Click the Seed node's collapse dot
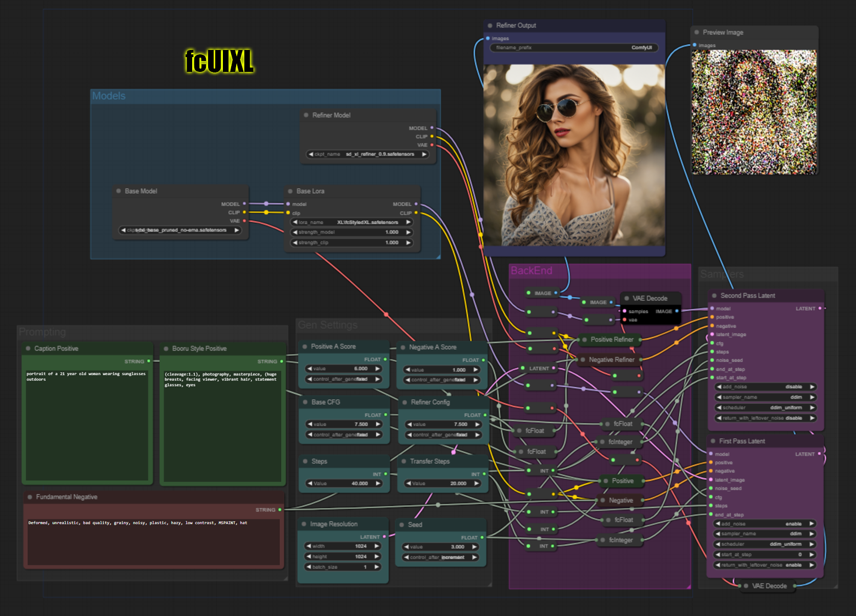Image resolution: width=856 pixels, height=616 pixels. click(x=402, y=525)
